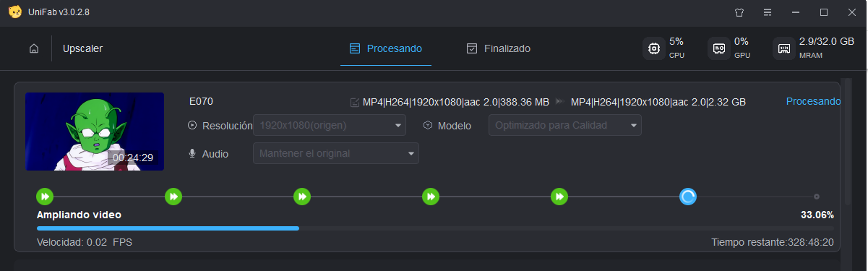Click the E070 task title

click(x=201, y=101)
